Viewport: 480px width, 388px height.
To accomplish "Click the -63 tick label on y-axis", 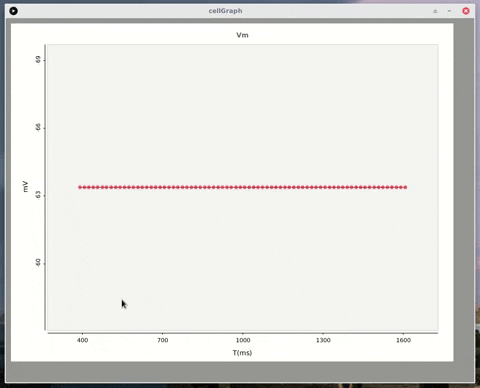I will (38, 195).
